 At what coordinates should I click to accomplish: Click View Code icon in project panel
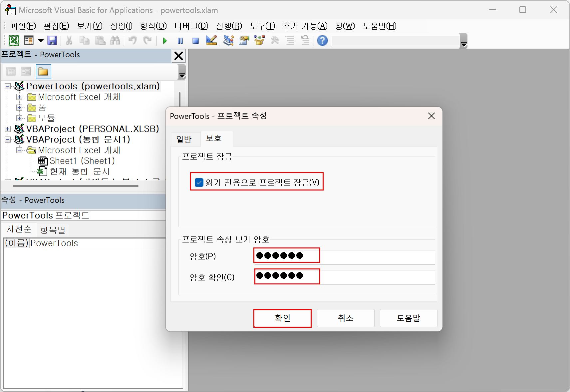point(11,71)
